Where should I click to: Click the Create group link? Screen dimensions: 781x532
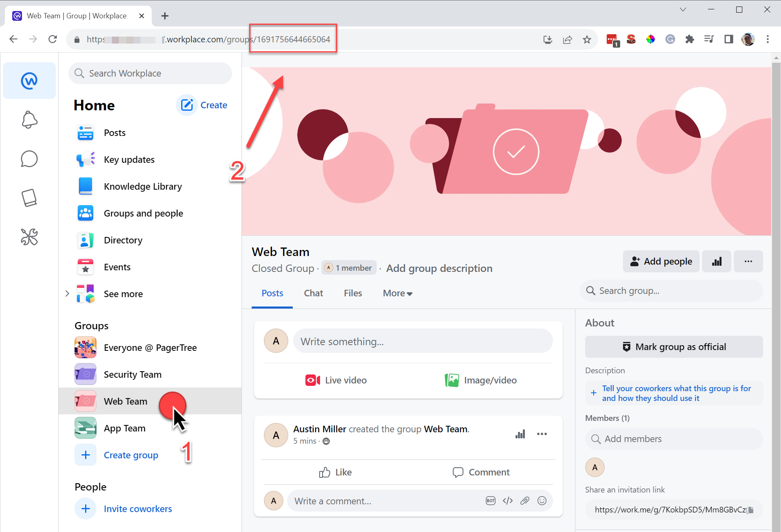(x=131, y=455)
